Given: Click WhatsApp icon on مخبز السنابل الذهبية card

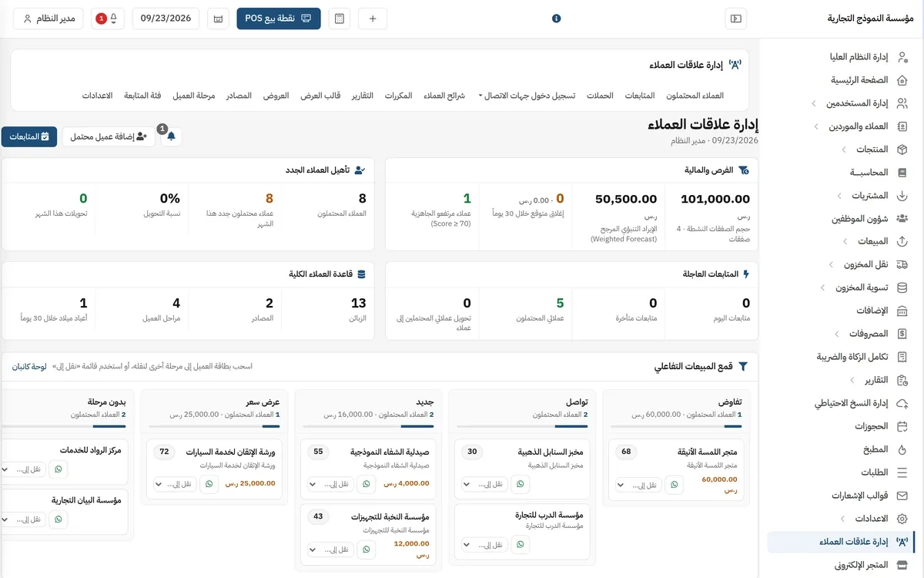Looking at the screenshot, I should click(x=521, y=485).
